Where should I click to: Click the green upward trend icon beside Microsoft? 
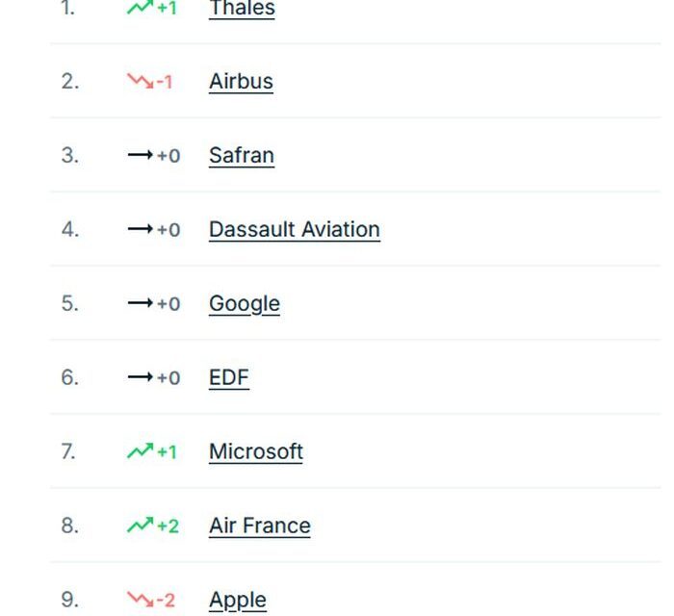[141, 451]
